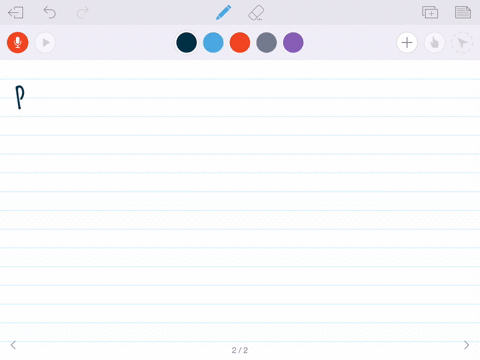Choose the orange-red ink color

(240, 43)
